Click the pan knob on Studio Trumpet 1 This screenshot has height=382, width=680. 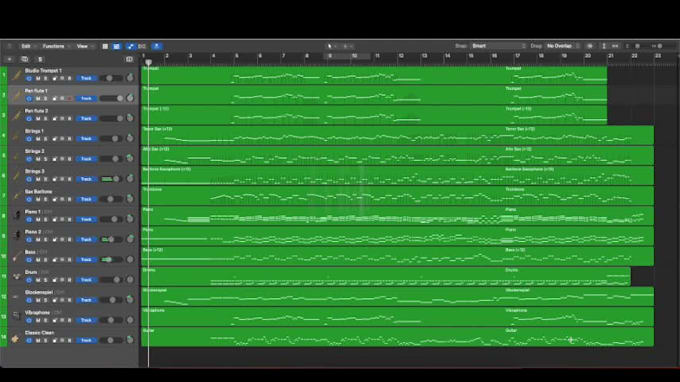pyautogui.click(x=130, y=78)
